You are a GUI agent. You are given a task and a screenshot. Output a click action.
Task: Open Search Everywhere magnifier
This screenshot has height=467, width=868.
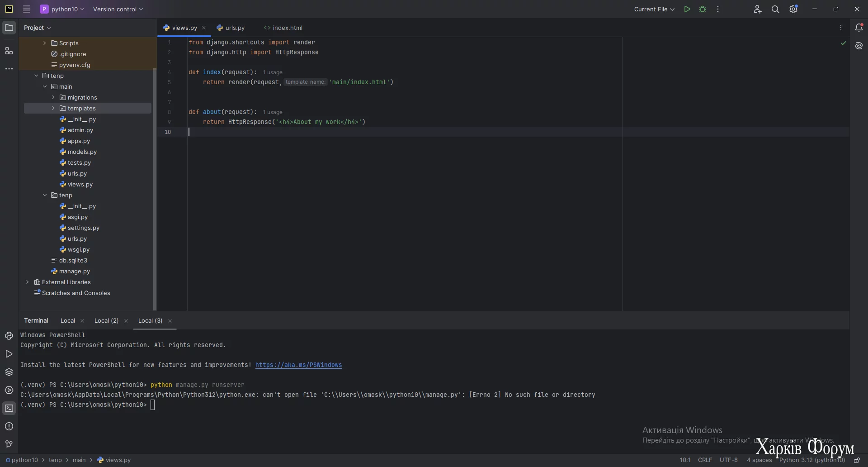tap(775, 9)
